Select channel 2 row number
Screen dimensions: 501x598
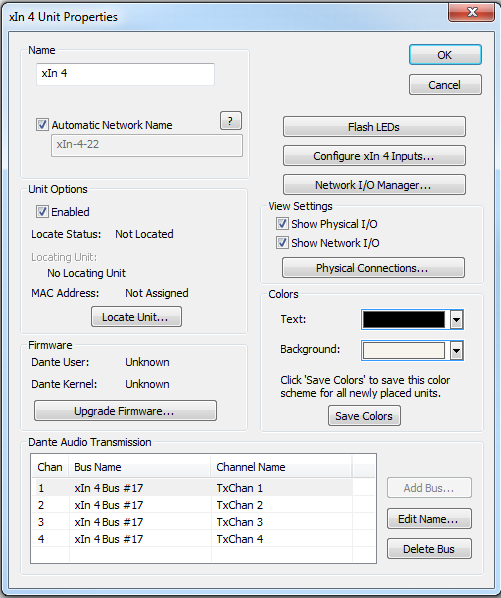[41, 505]
